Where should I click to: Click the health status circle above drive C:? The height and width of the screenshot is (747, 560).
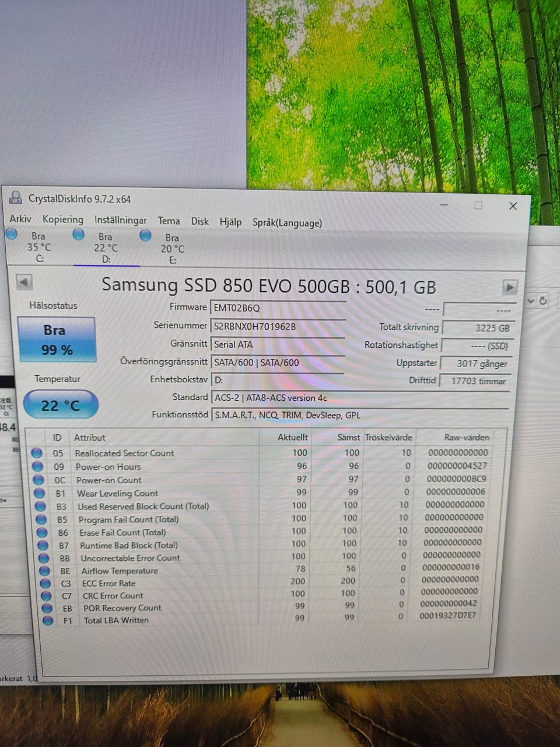(11, 233)
